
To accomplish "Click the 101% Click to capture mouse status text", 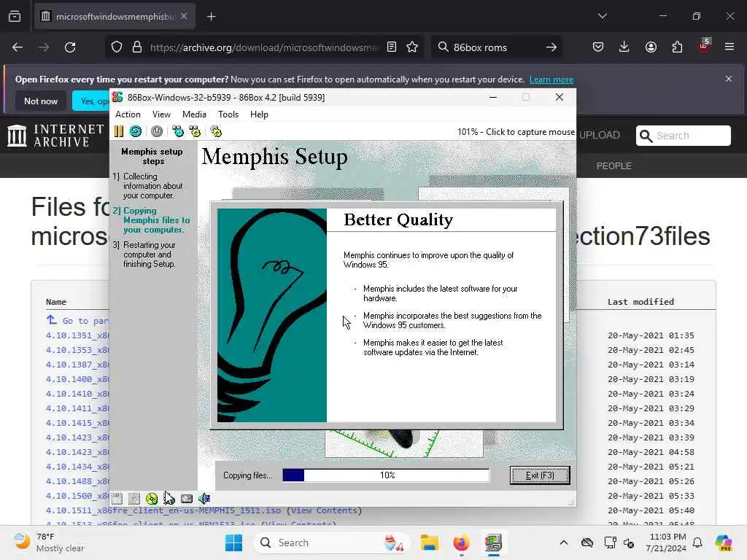I will pyautogui.click(x=516, y=132).
